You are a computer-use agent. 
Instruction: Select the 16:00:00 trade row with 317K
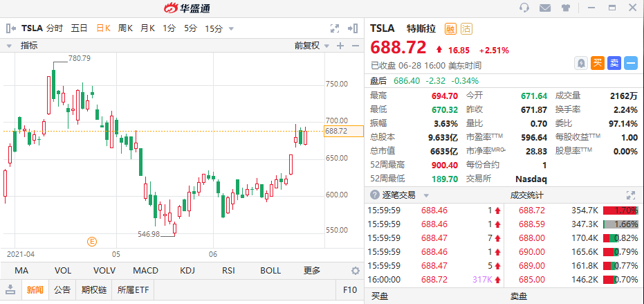point(434,280)
